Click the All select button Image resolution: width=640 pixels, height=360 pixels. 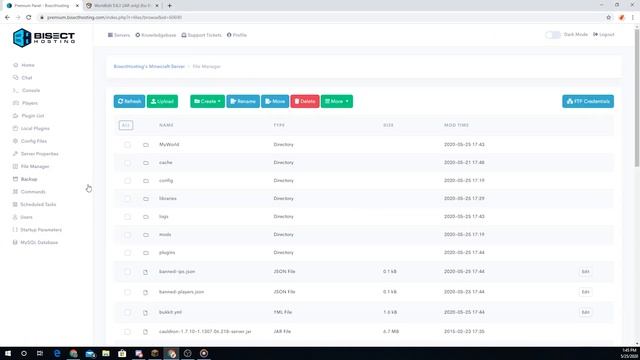[126, 125]
